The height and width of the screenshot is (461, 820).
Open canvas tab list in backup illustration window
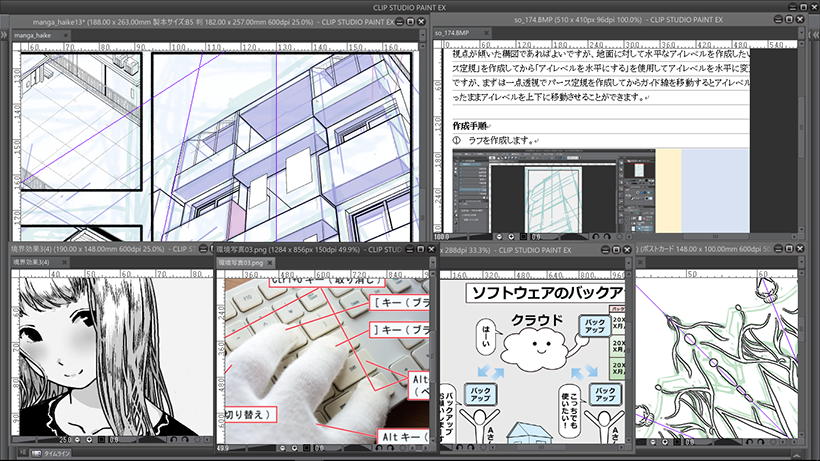629,261
